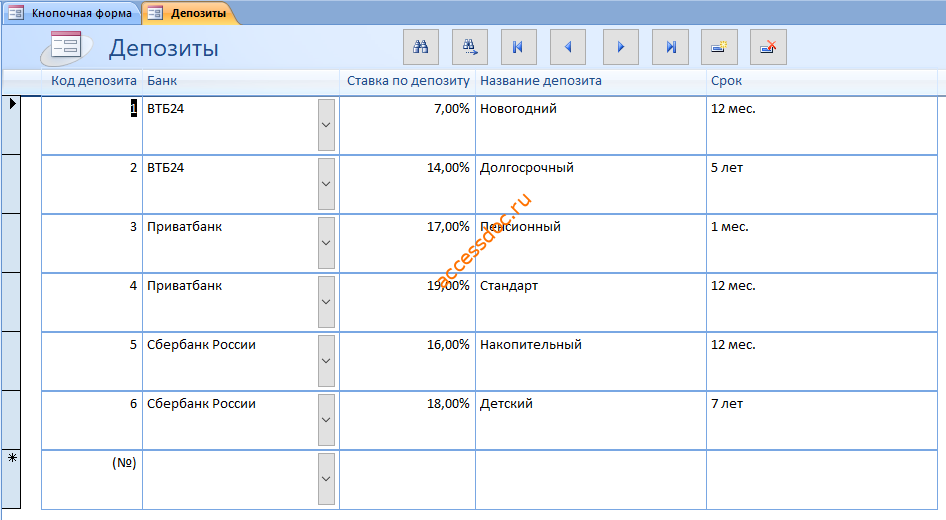Select record selector for deposit 3
946x520 pixels.
tap(11, 243)
